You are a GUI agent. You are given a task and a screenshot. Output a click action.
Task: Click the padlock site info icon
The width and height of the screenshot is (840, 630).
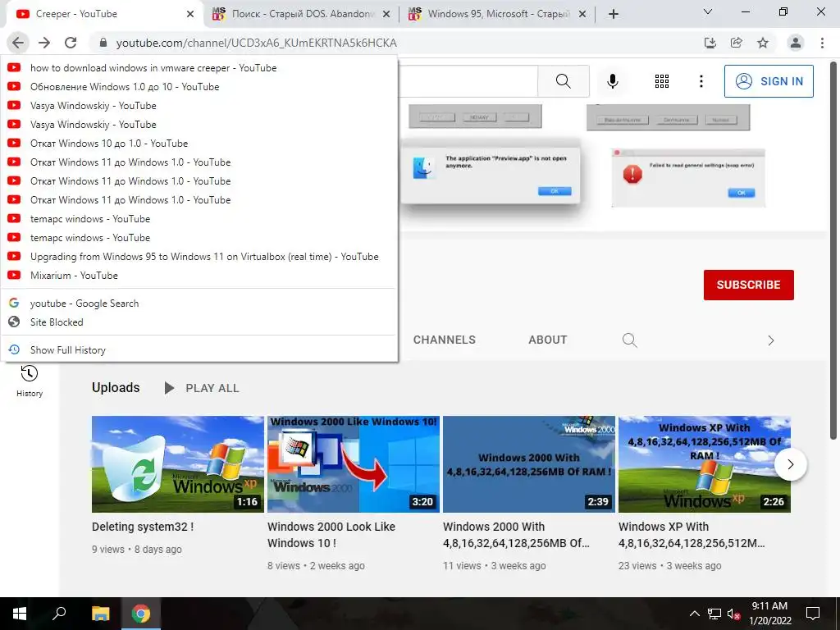pyautogui.click(x=103, y=43)
